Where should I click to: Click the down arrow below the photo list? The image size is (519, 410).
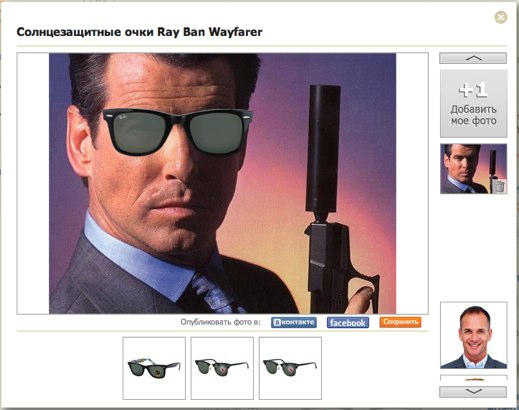click(x=473, y=392)
